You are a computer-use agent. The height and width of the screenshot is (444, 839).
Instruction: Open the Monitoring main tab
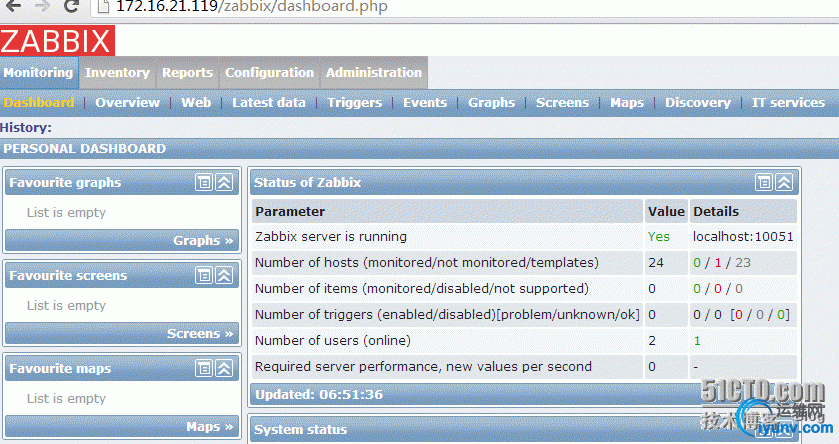[x=39, y=73]
